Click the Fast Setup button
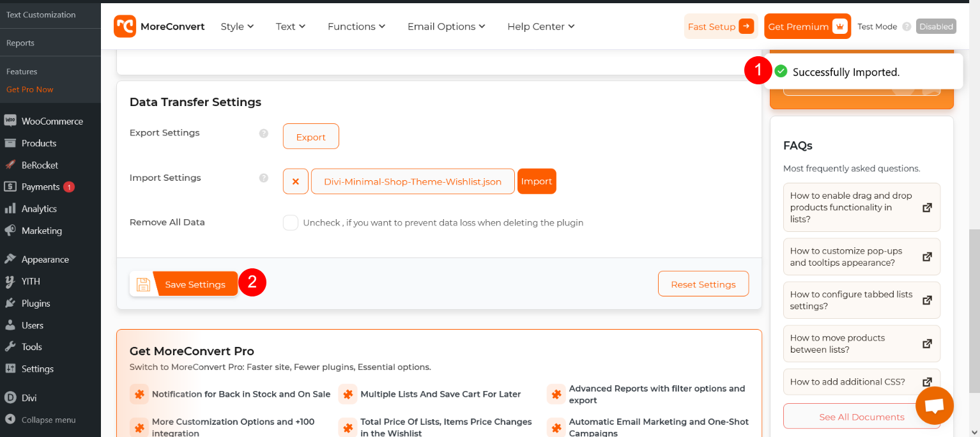The width and height of the screenshot is (980, 437). pyautogui.click(x=721, y=26)
